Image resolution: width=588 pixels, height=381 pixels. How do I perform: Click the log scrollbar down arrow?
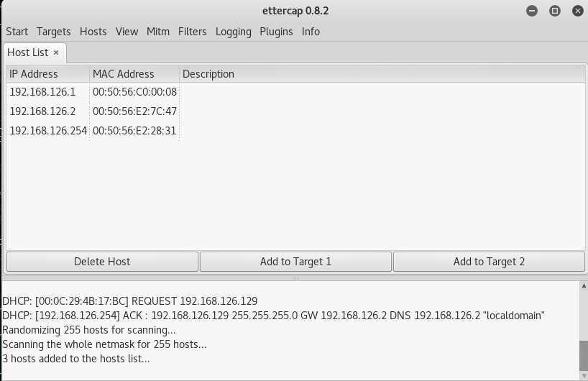[x=584, y=375]
